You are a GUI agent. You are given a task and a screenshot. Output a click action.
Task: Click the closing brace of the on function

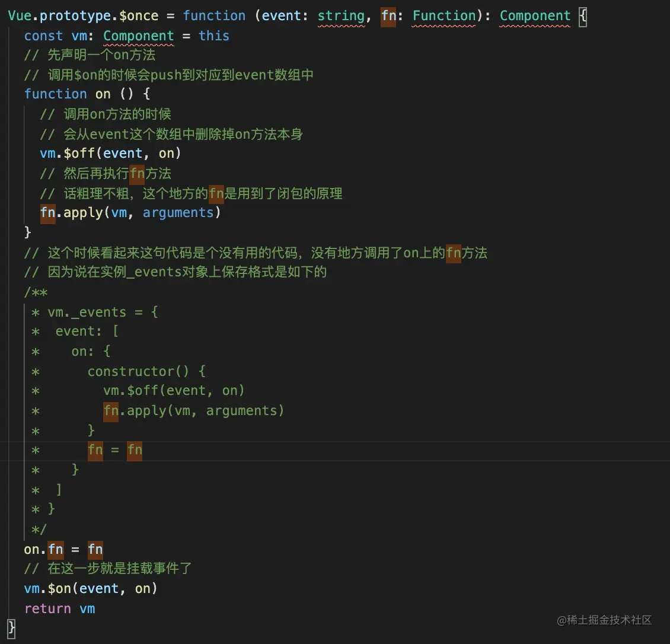point(28,233)
